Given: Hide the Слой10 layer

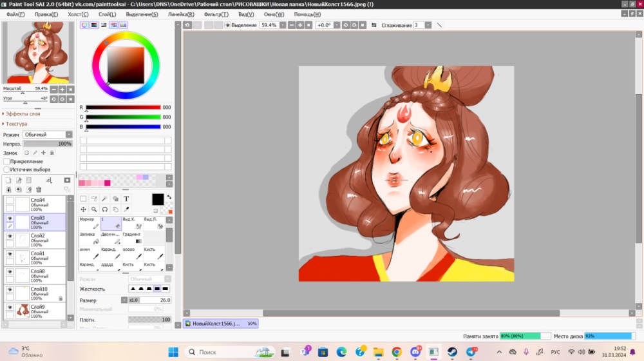Looking at the screenshot, I should (x=10, y=289).
